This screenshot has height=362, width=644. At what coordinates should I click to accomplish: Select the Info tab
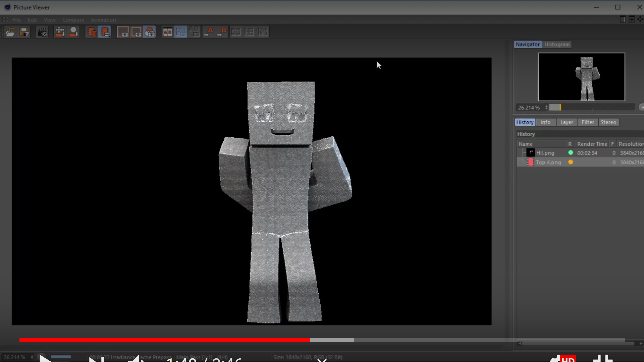[545, 122]
